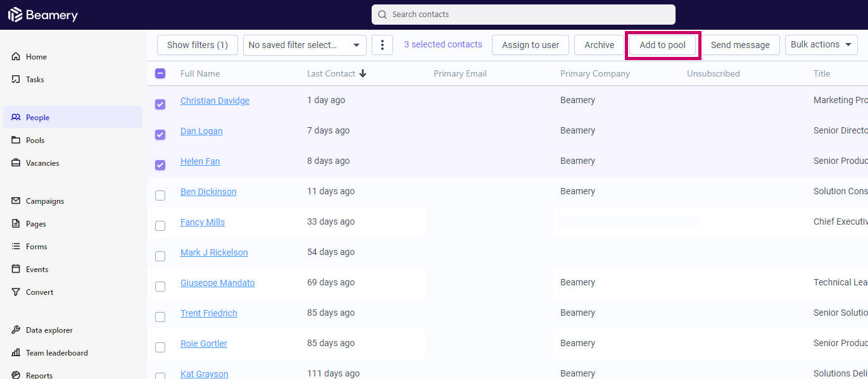
Task: Open Mark J Rickelson's profile link
Action: click(x=214, y=252)
